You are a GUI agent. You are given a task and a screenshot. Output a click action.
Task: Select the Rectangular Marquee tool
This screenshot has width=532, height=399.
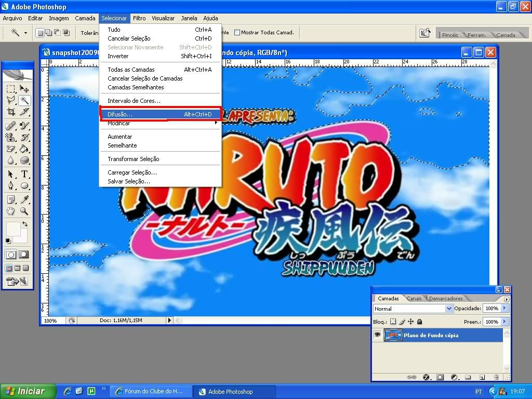[11, 89]
